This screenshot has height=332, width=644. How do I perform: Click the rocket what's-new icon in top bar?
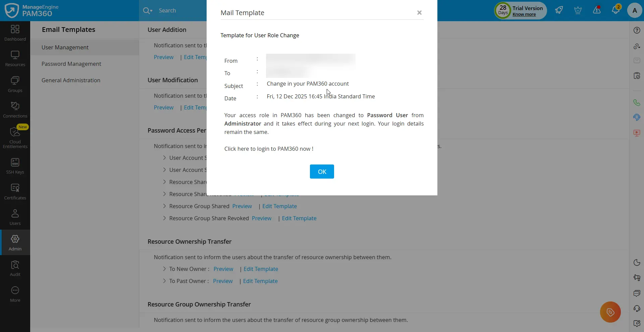coord(559,10)
